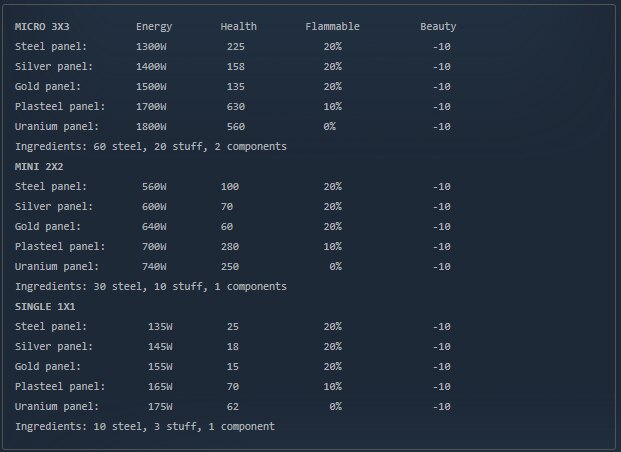This screenshot has height=452, width=621.
Task: Select the 1500W energy value
Action: pos(151,87)
